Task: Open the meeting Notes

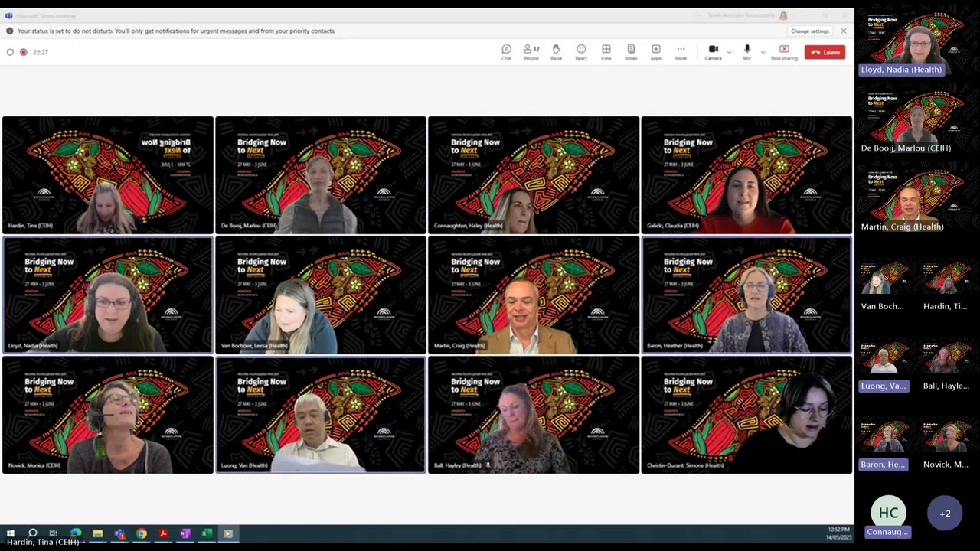Action: 631,51
